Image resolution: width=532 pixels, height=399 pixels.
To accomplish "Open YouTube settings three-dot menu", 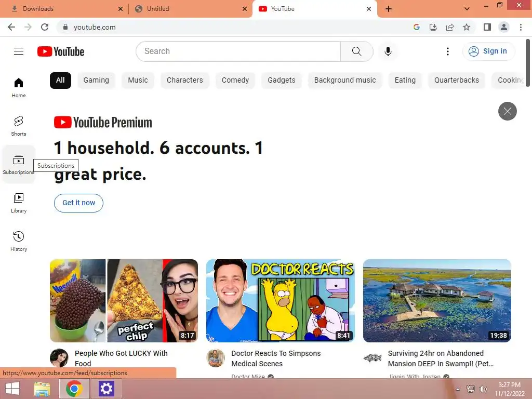I will click(x=448, y=51).
